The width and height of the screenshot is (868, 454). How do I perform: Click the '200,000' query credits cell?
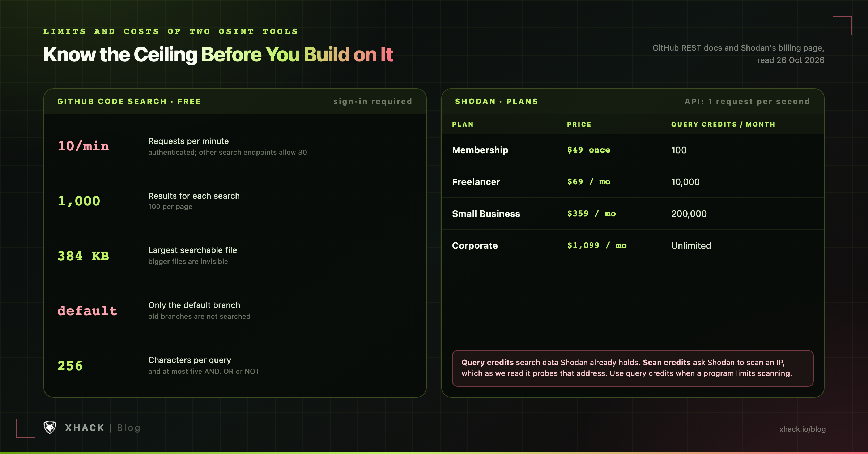coord(689,214)
